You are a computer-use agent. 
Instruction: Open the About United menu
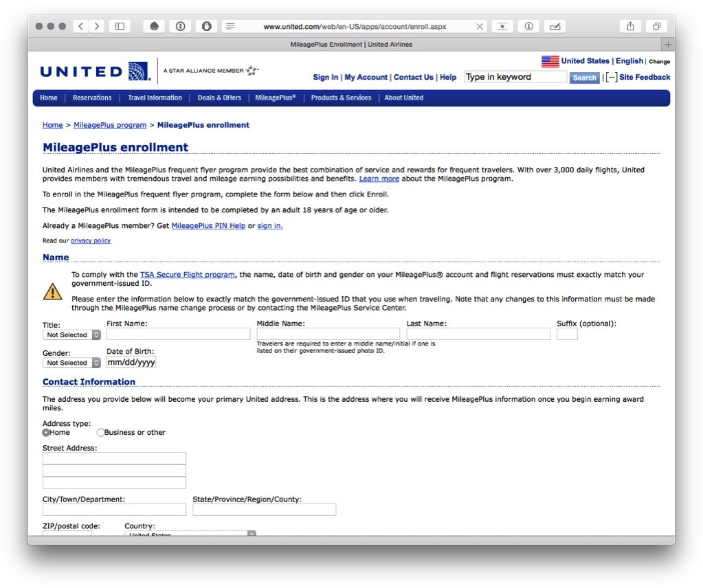click(403, 98)
